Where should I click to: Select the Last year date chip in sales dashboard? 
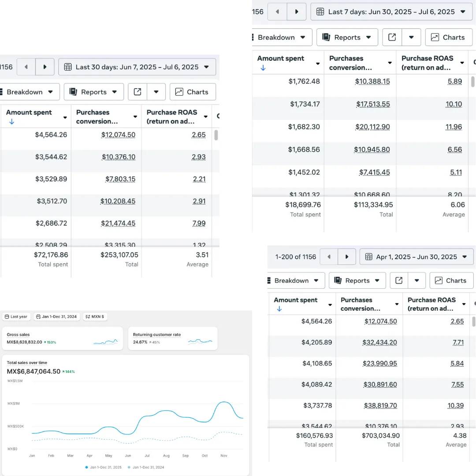pos(16,316)
